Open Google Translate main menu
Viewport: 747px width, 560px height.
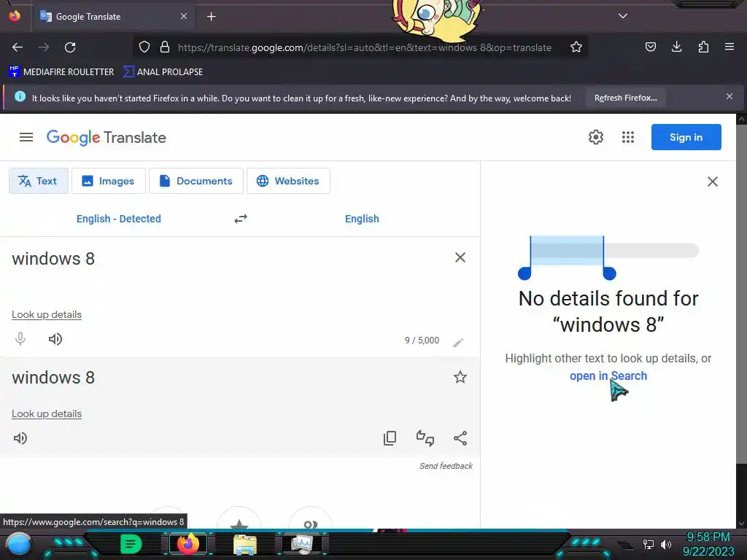click(26, 137)
